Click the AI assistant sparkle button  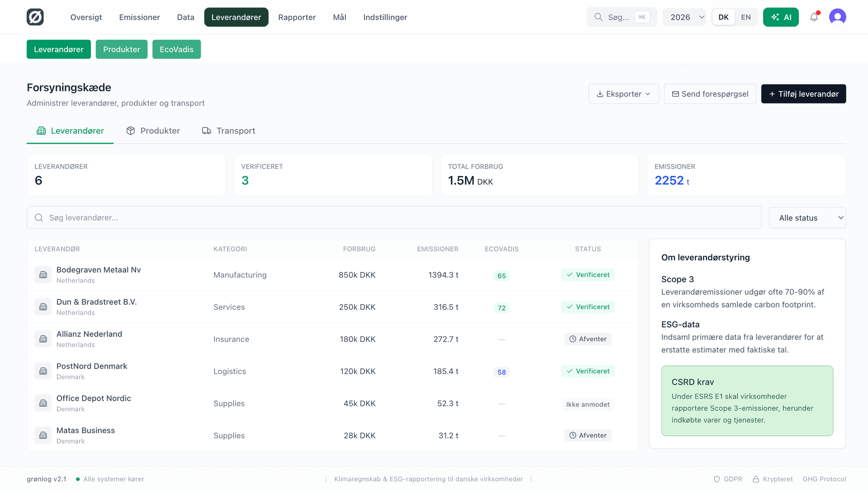click(x=781, y=17)
